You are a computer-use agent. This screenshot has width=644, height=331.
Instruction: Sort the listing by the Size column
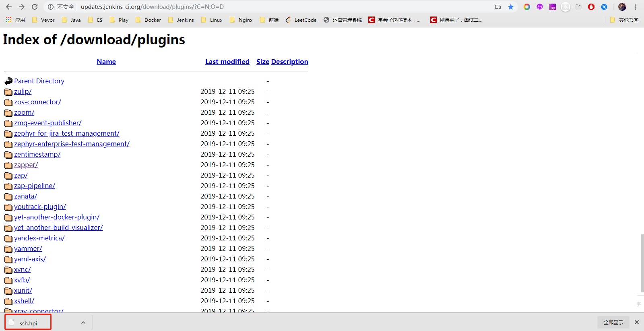tap(263, 62)
